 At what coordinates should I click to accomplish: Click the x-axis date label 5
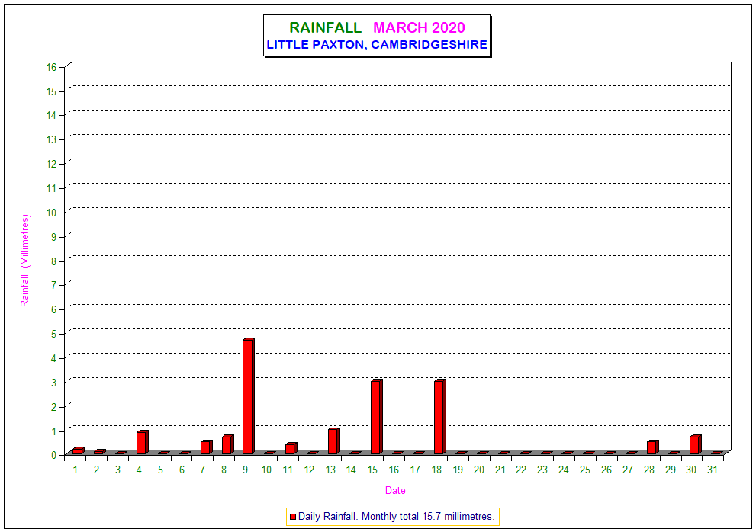160,470
